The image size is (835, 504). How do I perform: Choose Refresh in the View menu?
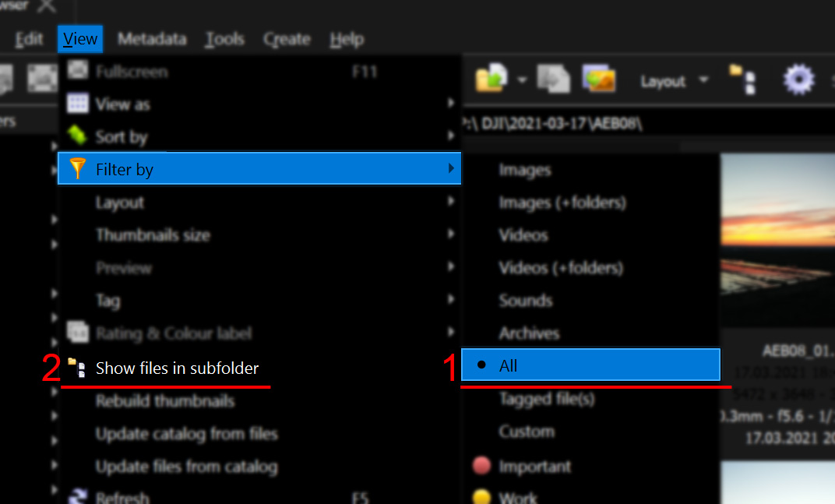tap(259, 495)
